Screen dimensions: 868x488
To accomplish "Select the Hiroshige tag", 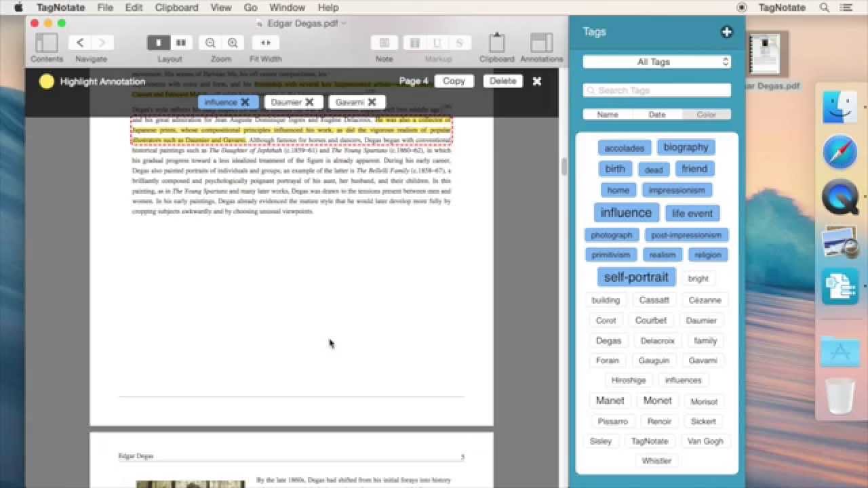I will (x=629, y=380).
